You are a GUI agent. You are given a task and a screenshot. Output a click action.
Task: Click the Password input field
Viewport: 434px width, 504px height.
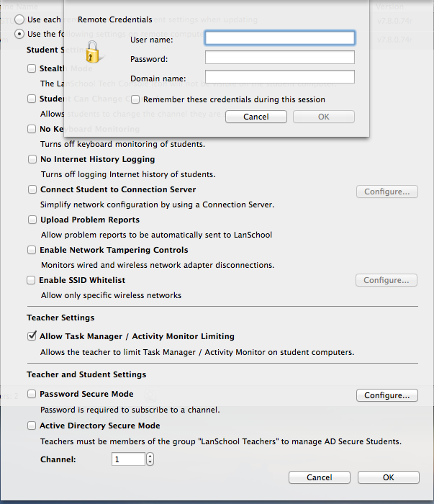coord(280,58)
